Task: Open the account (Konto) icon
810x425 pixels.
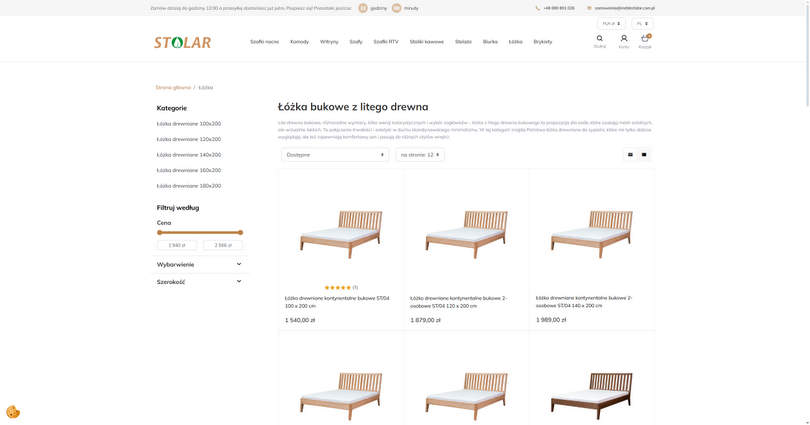Action: pos(624,39)
